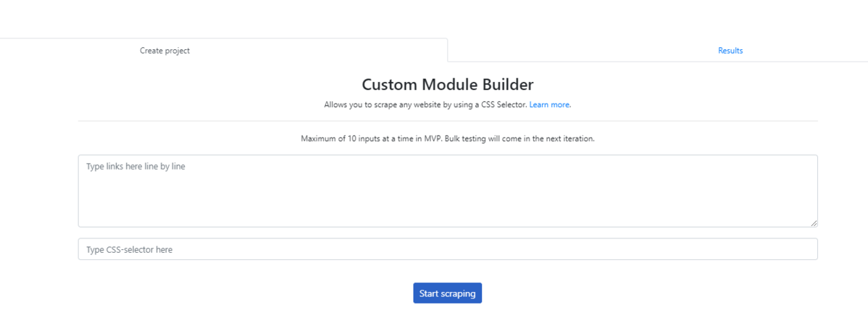Open the Learn more link
868x334 pixels.
(550, 104)
